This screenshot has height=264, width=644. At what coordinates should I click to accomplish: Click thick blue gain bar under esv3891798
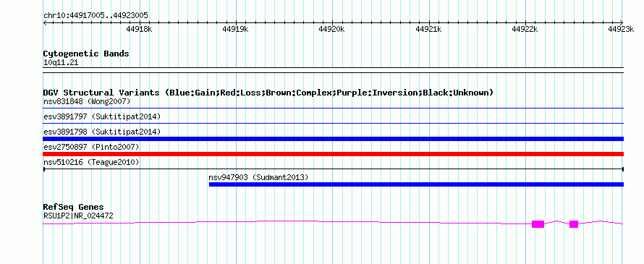[333, 139]
